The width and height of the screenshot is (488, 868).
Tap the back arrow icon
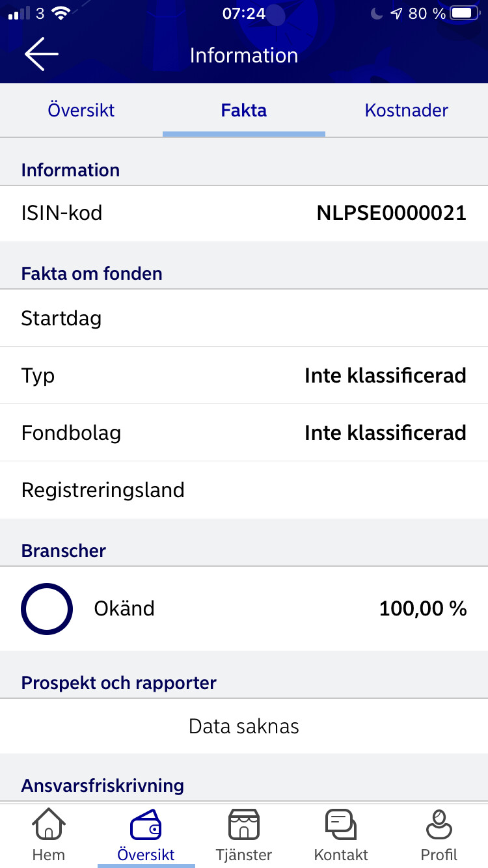click(42, 55)
